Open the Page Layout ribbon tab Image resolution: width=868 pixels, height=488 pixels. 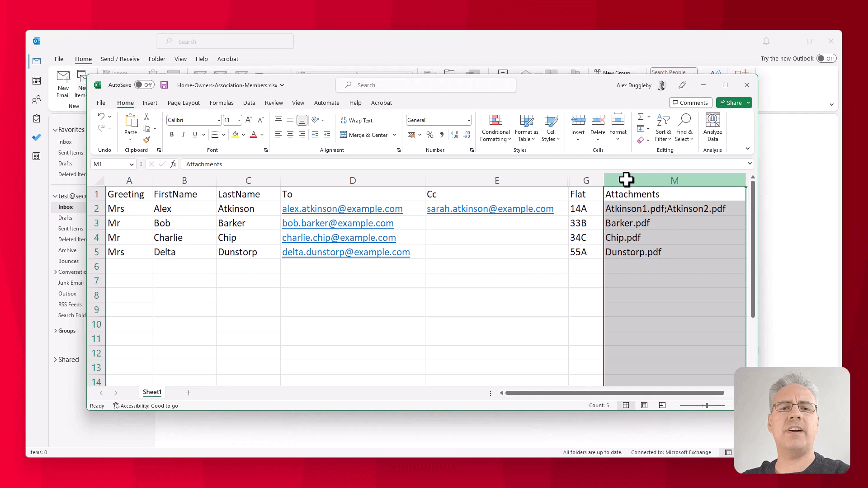pyautogui.click(x=184, y=103)
